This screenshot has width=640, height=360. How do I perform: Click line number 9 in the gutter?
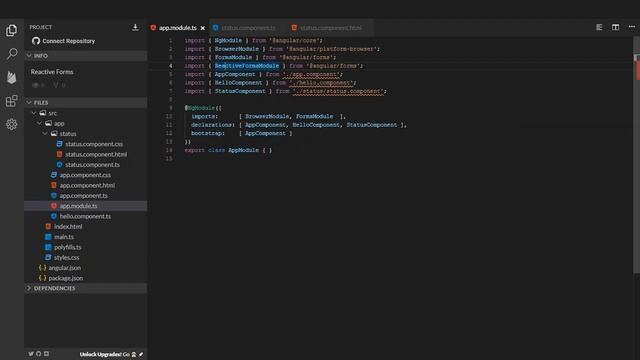point(171,108)
